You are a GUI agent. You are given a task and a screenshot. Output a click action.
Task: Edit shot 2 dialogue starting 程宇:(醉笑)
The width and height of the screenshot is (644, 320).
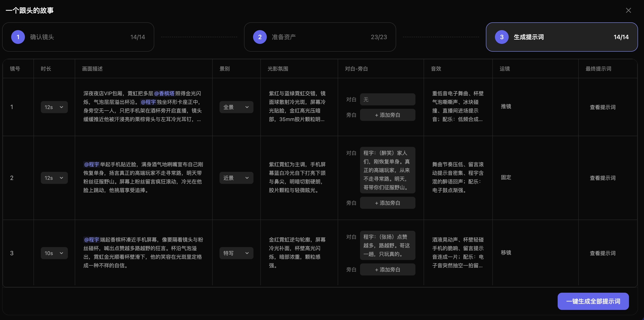(x=388, y=170)
